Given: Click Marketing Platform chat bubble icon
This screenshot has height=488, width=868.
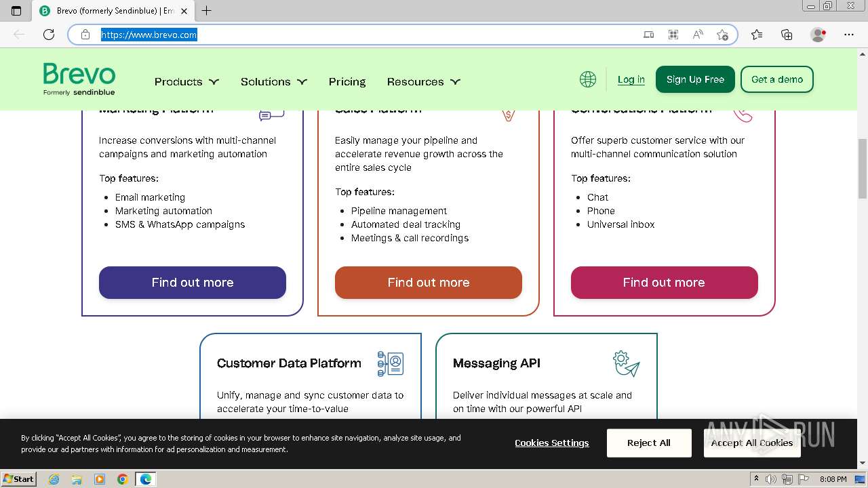Looking at the screenshot, I should pyautogui.click(x=272, y=115).
